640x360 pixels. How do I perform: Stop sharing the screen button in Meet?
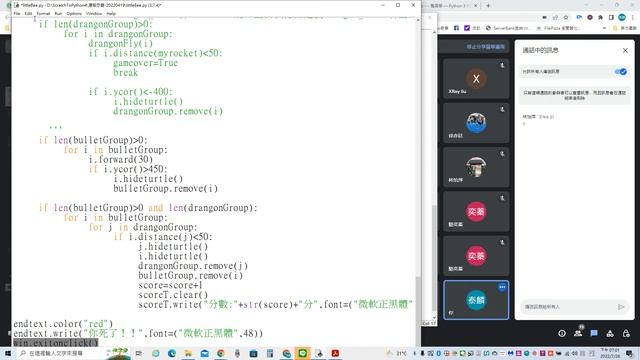click(485, 47)
